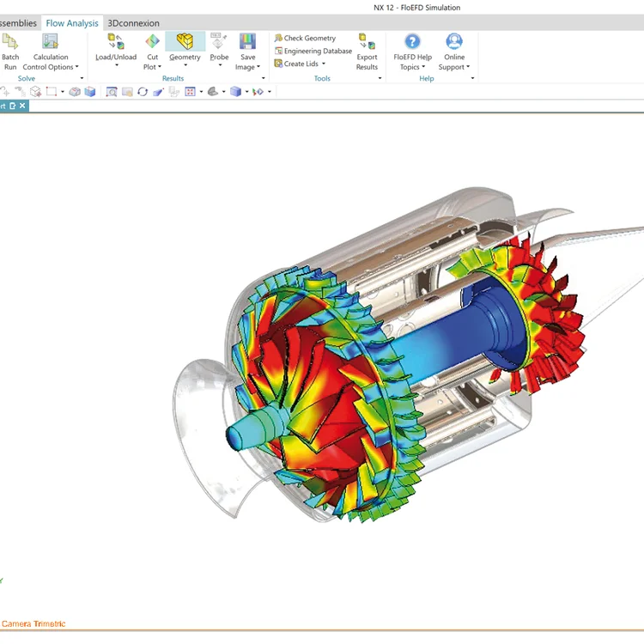Open the Assemblies ribbon tab
This screenshot has height=644, width=644.
click(x=19, y=23)
